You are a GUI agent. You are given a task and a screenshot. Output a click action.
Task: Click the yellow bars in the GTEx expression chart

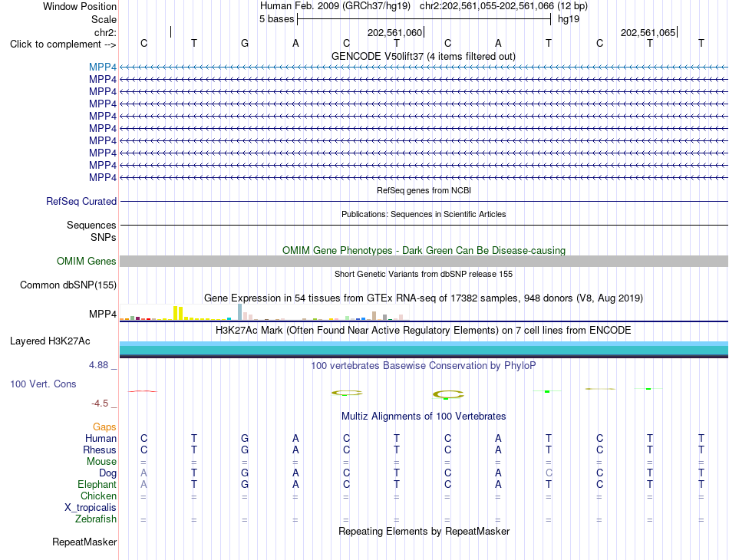pos(178,313)
